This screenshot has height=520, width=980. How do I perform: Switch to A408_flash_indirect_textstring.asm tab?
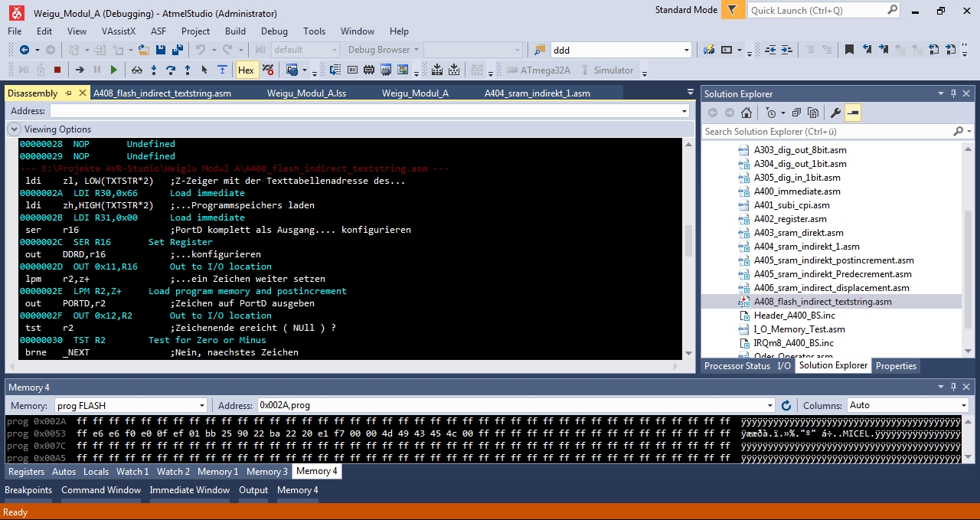tap(162, 93)
